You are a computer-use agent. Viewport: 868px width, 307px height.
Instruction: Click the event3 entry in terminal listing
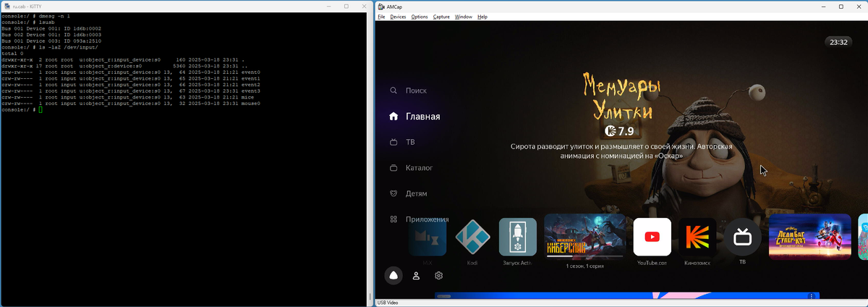point(251,91)
